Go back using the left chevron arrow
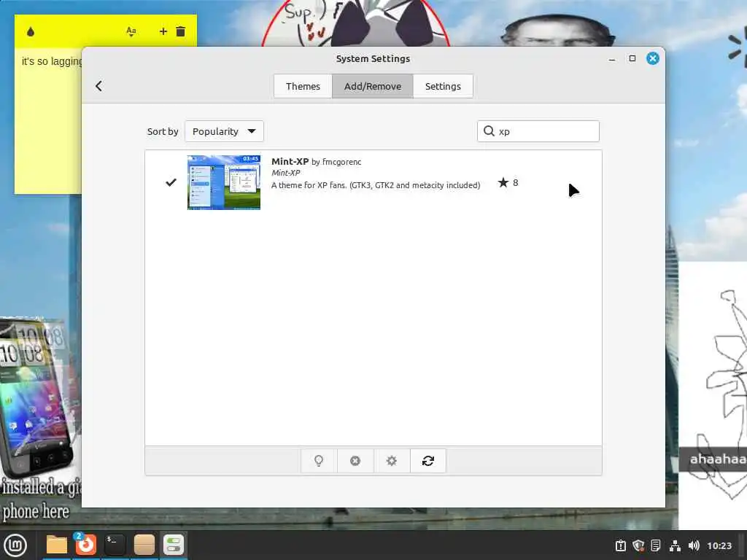 pyautogui.click(x=98, y=86)
